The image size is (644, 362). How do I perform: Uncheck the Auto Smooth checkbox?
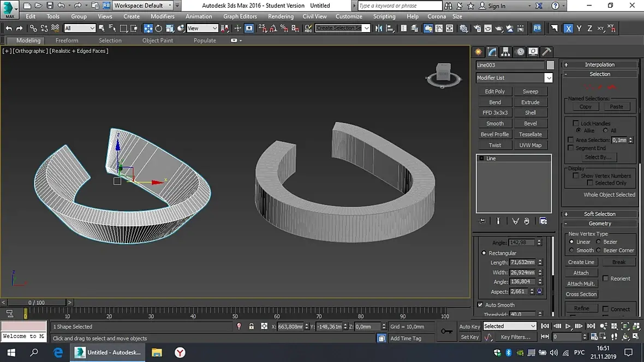tap(480, 305)
